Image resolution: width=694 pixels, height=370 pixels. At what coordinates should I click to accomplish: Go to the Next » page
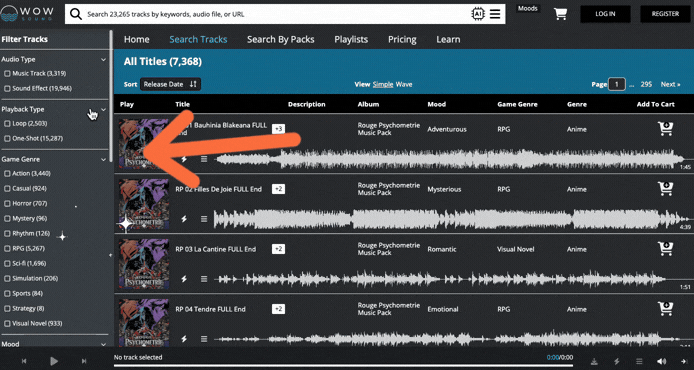(x=671, y=84)
